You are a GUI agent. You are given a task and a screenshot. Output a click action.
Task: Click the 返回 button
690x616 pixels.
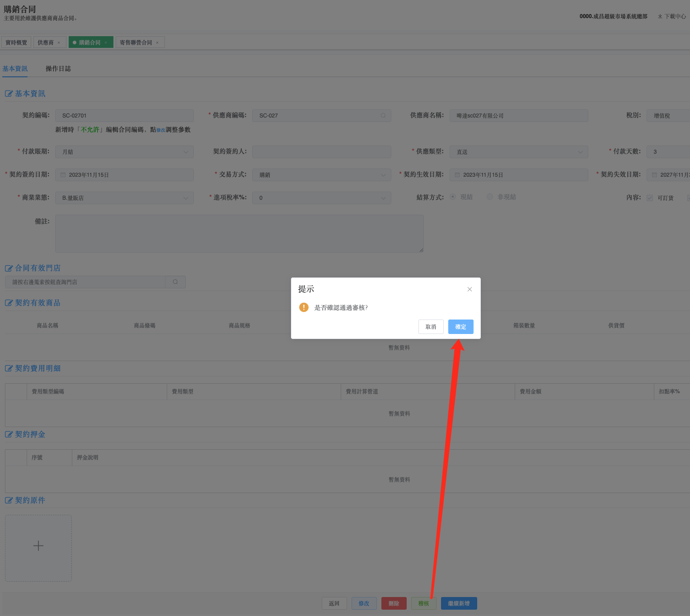(334, 603)
